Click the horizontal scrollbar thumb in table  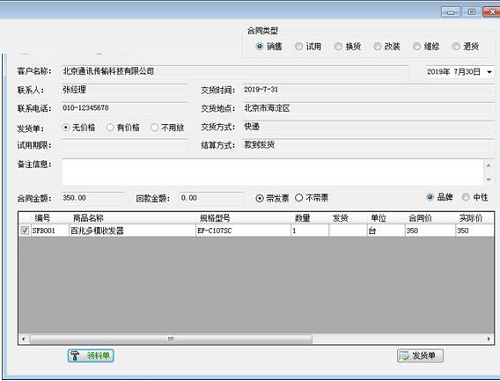tap(171, 339)
